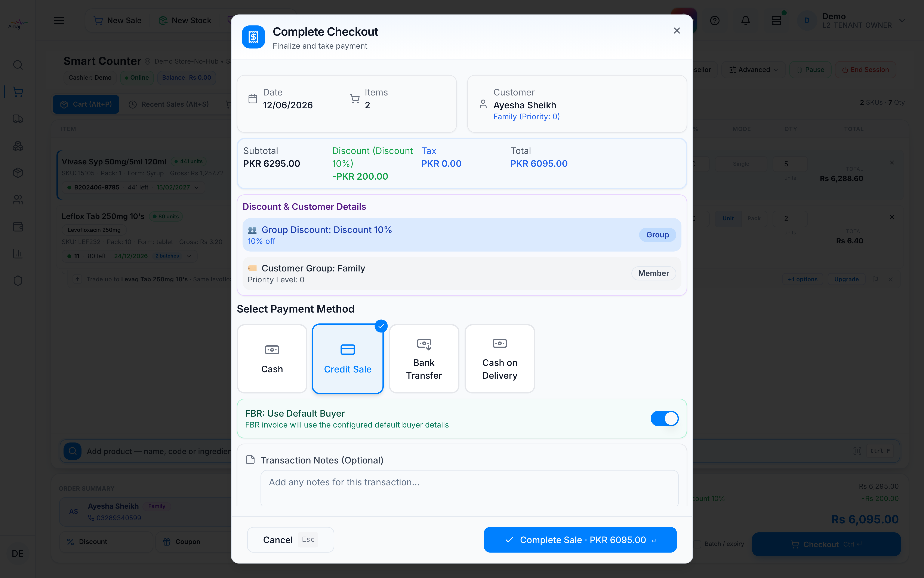The image size is (924, 578).
Task: Select Cash payment method
Action: [x=272, y=359]
